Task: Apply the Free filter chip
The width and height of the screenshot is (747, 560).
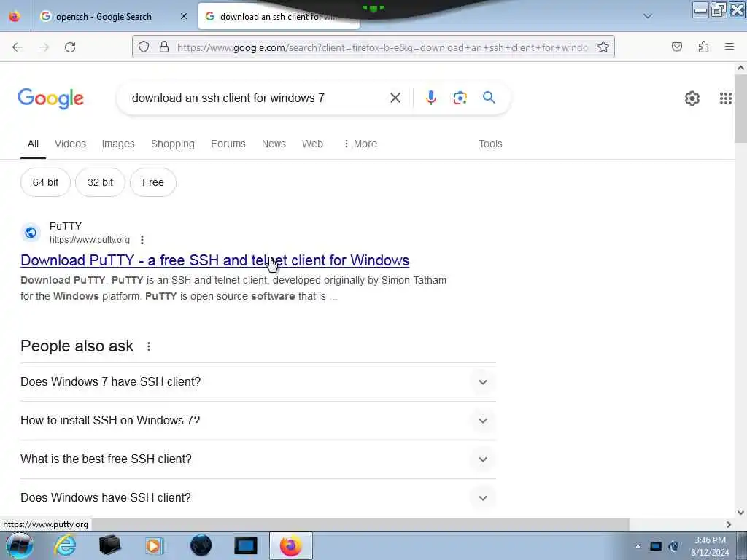Action: tap(153, 182)
